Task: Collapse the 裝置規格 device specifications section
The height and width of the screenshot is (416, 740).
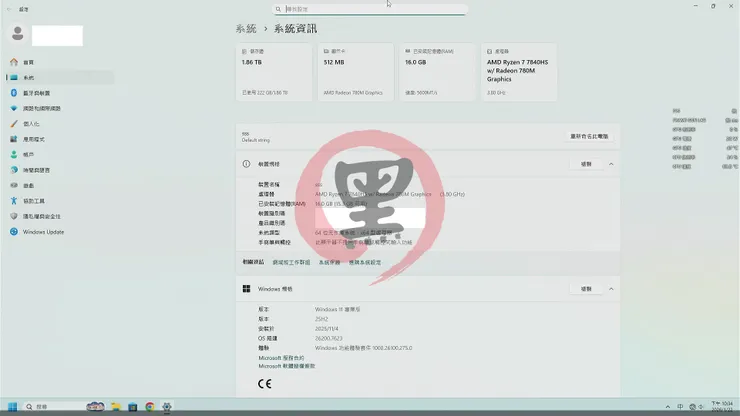Action: (611, 164)
